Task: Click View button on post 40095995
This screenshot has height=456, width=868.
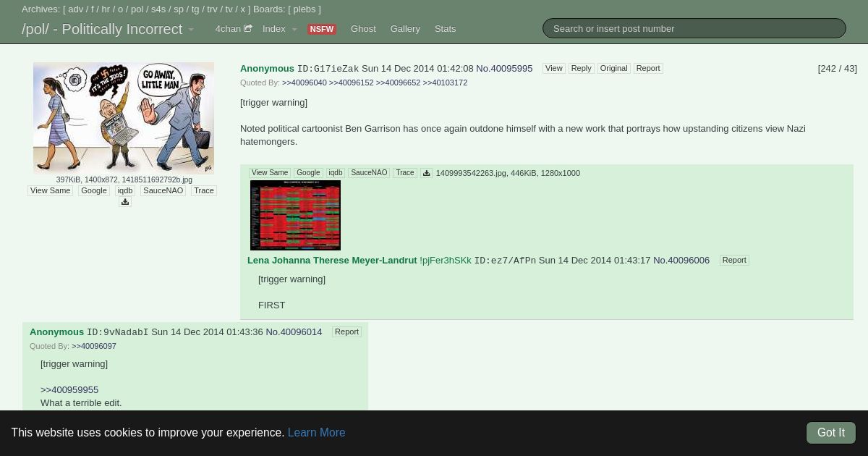Action: (x=554, y=68)
